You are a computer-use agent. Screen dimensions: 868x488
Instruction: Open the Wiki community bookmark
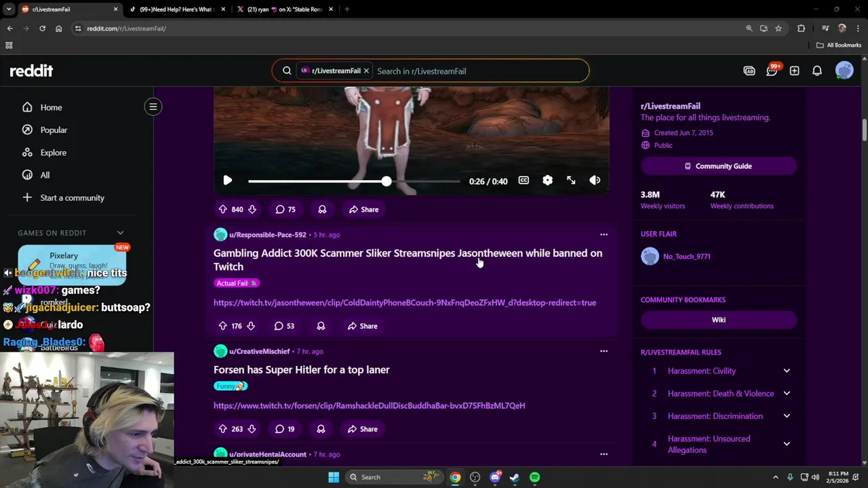[x=718, y=320]
